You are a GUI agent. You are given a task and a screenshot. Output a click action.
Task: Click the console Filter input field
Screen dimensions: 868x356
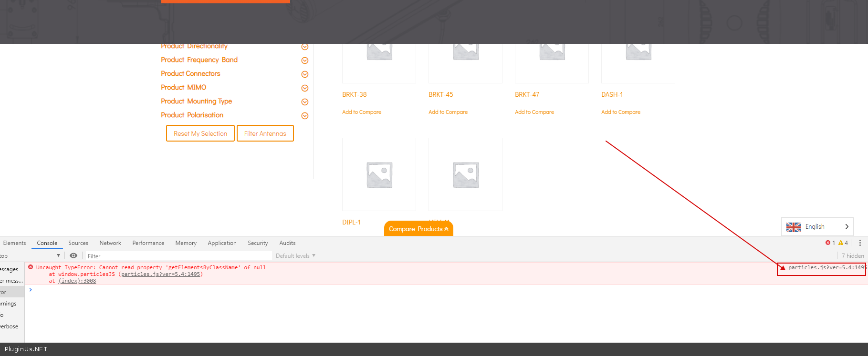coord(177,256)
